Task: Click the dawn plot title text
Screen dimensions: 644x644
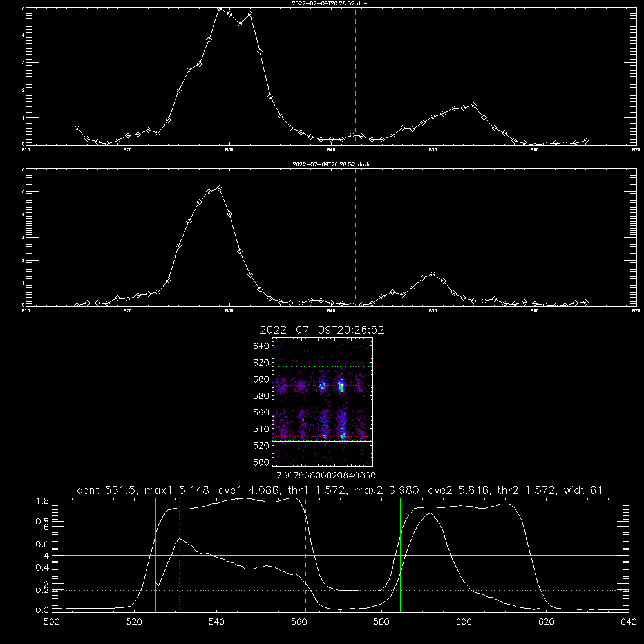Action: [331, 3]
